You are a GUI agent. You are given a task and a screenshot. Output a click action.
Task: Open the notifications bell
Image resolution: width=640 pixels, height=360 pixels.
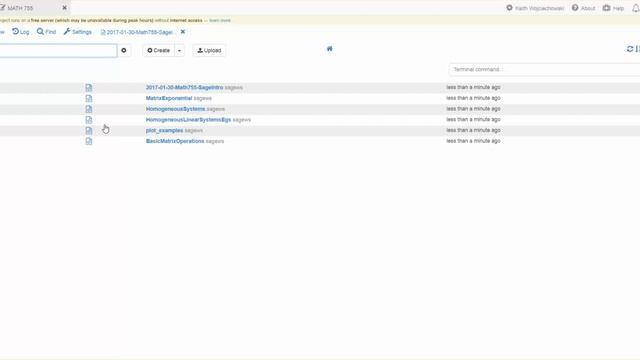click(x=636, y=8)
